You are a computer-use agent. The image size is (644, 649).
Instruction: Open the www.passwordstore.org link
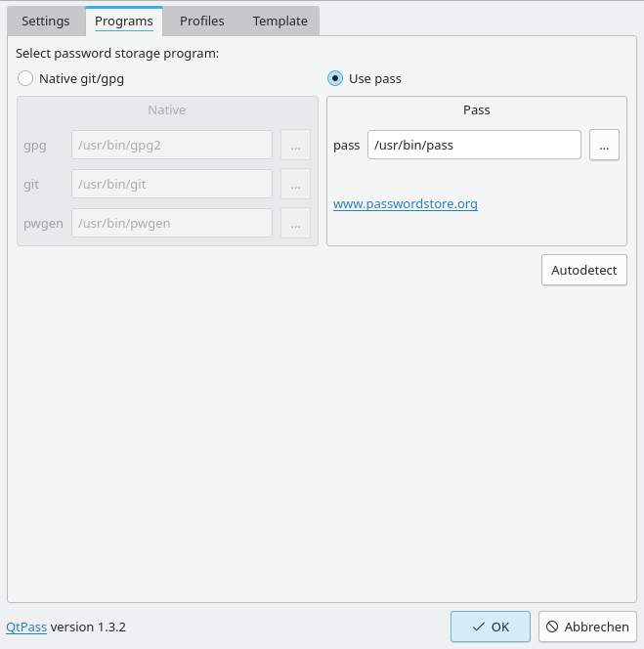(x=405, y=204)
